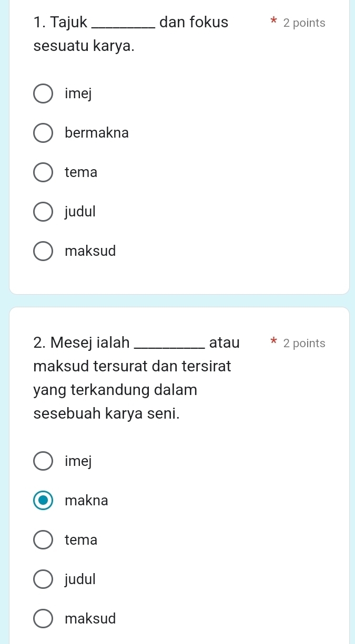Click the question 2 'Mesej ialah' text

click(82, 343)
